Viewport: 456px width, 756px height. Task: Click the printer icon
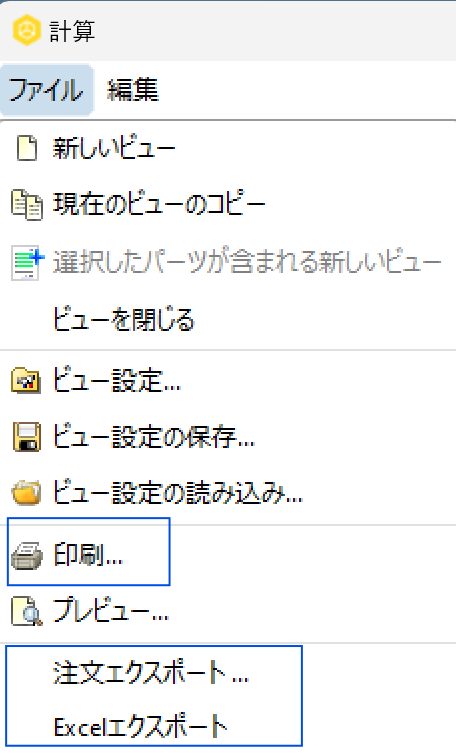pos(27,555)
